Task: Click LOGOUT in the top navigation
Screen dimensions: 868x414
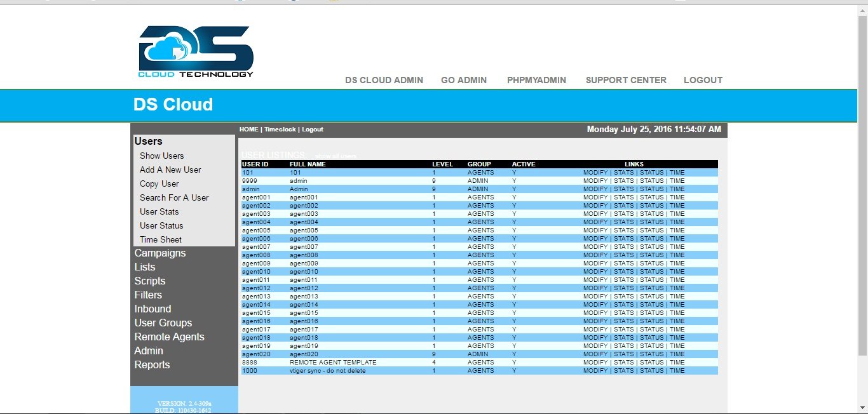Action: click(x=703, y=80)
